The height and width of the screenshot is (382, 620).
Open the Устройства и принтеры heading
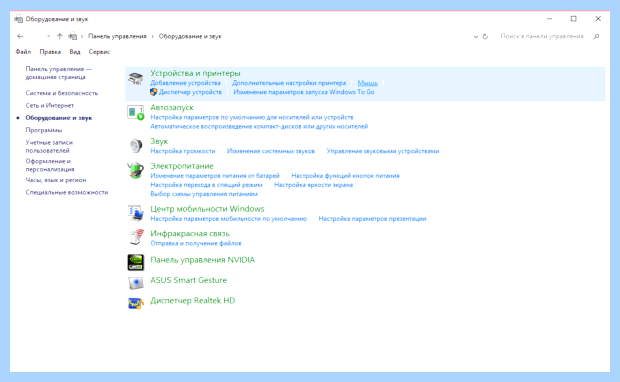pyautogui.click(x=195, y=73)
